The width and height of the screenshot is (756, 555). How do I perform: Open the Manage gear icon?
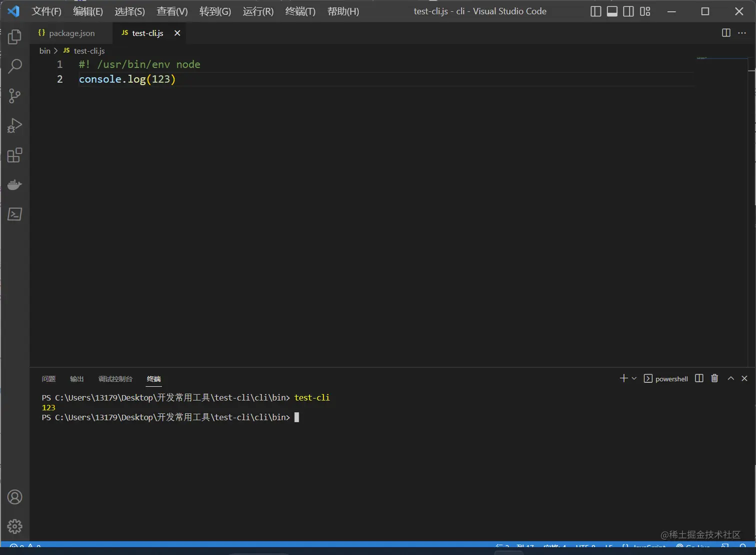(15, 526)
